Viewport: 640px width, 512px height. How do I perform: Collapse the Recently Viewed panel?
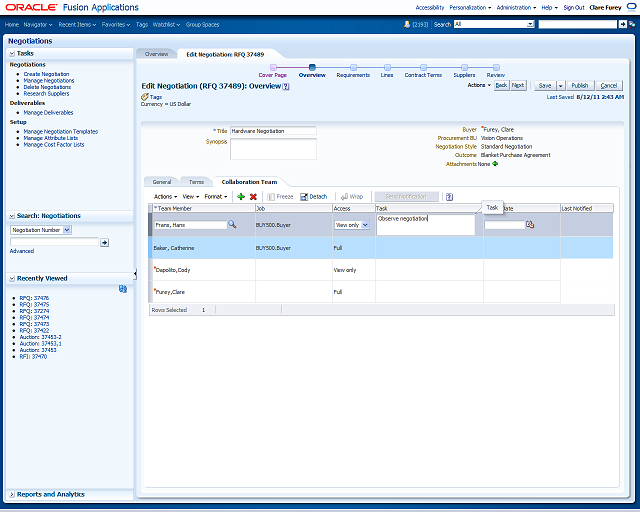click(12, 278)
